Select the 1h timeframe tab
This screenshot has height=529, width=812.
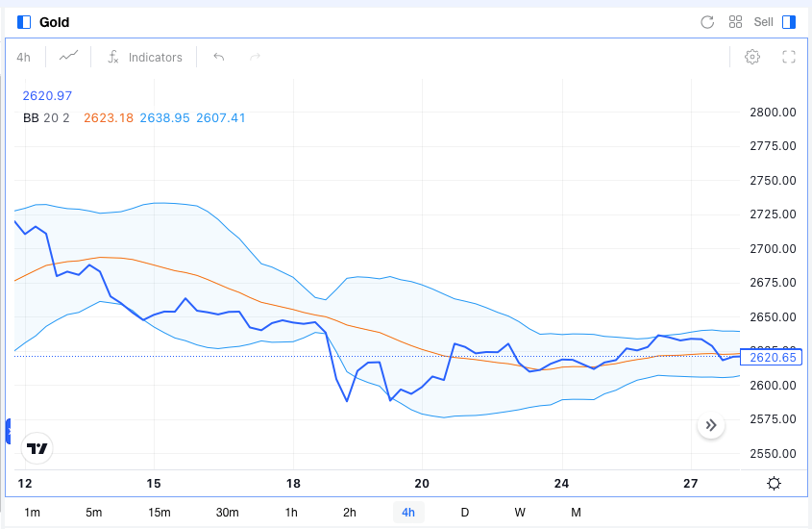click(x=291, y=512)
